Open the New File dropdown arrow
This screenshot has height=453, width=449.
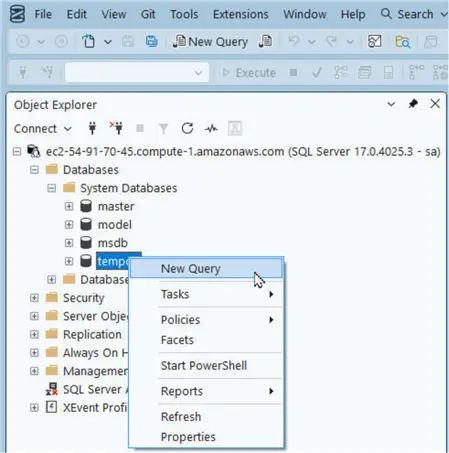pos(108,42)
